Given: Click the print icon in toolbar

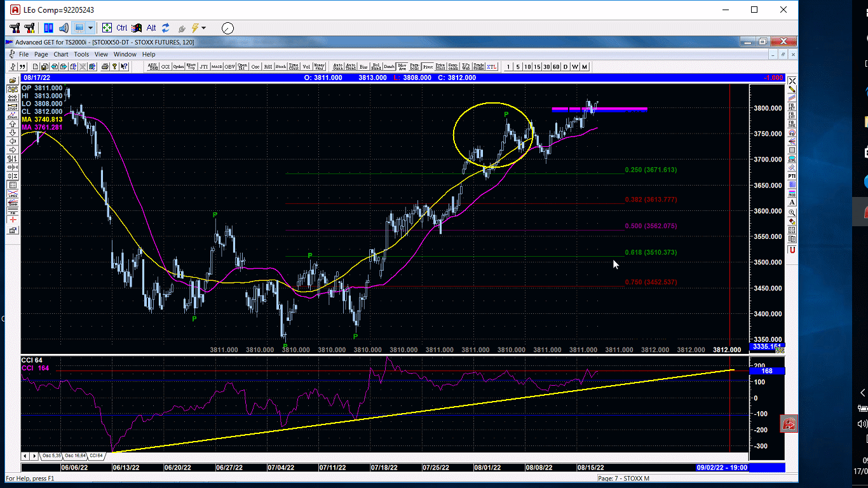Looking at the screenshot, I should (104, 66).
